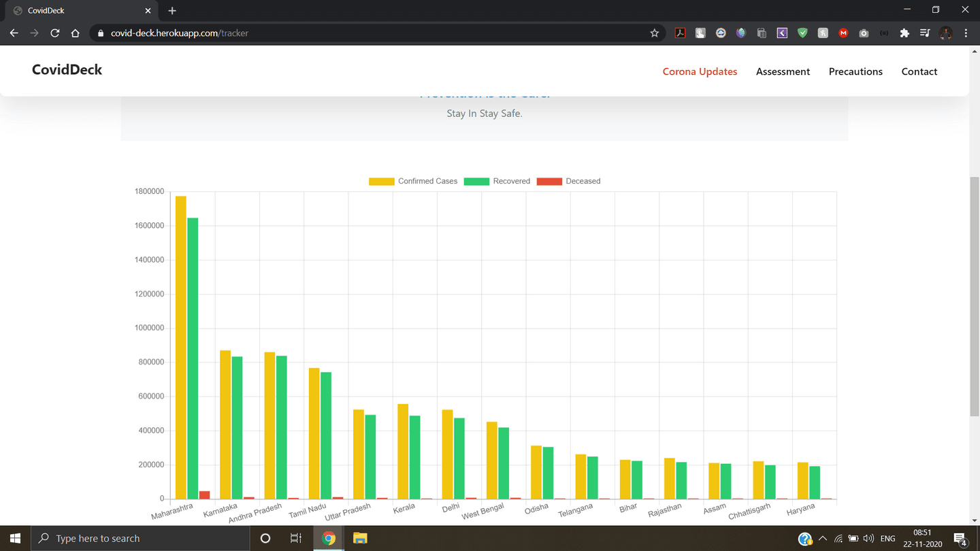Go to the Assessment page
980x551 pixels.
click(783, 71)
